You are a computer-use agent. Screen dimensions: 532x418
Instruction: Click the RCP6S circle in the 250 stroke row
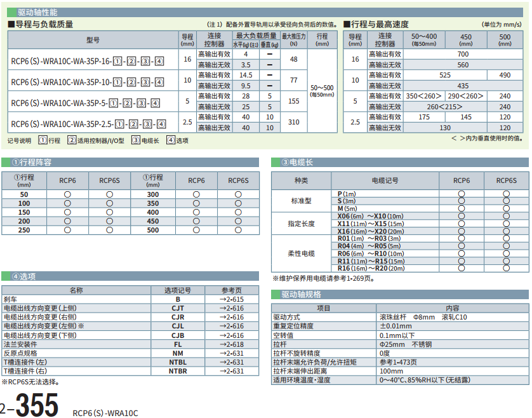[x=109, y=230]
